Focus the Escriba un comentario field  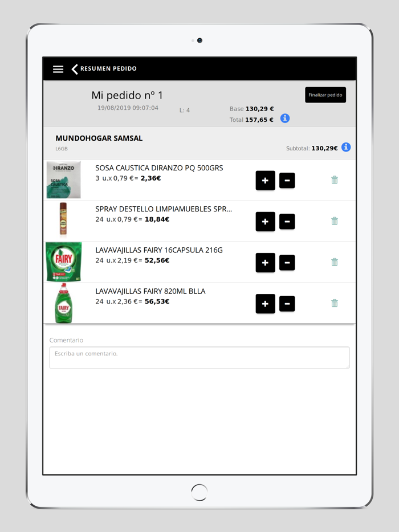(199, 357)
